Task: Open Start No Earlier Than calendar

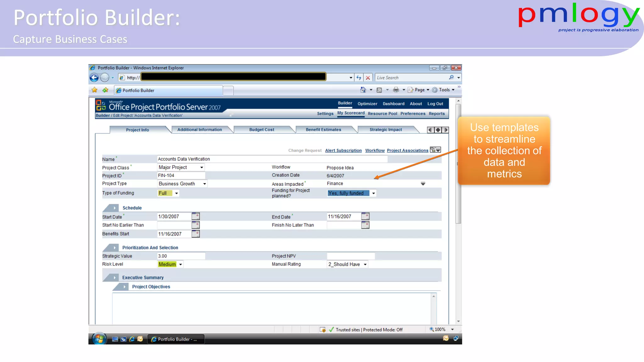Action: pyautogui.click(x=196, y=225)
